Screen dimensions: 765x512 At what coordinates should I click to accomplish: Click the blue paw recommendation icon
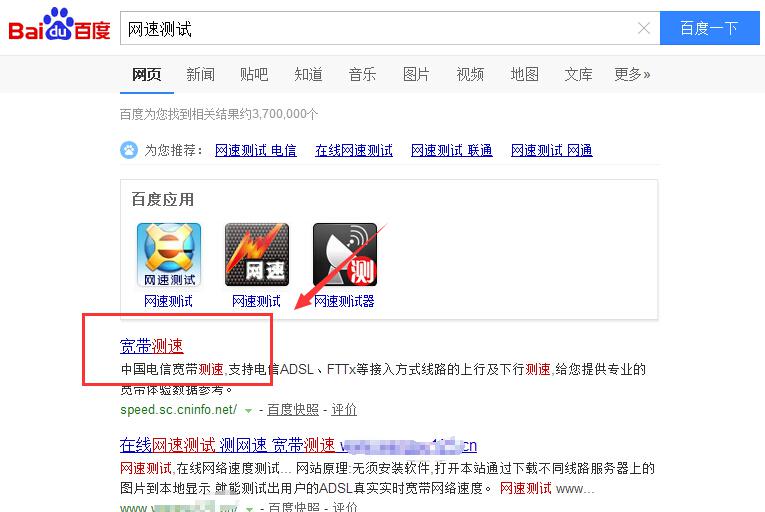click(129, 150)
